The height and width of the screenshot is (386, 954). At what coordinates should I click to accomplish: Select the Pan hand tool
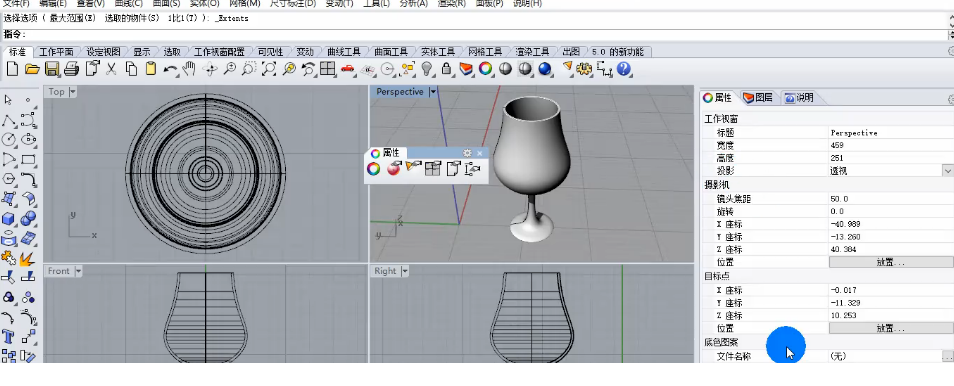pos(189,69)
